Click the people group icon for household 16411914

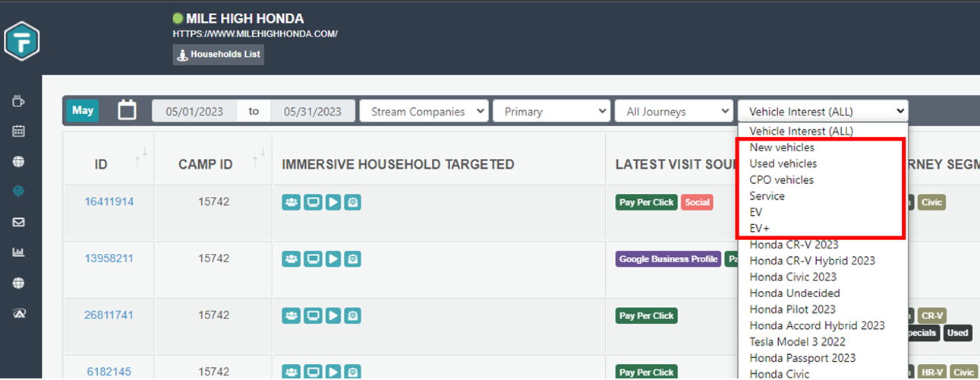coord(291,202)
